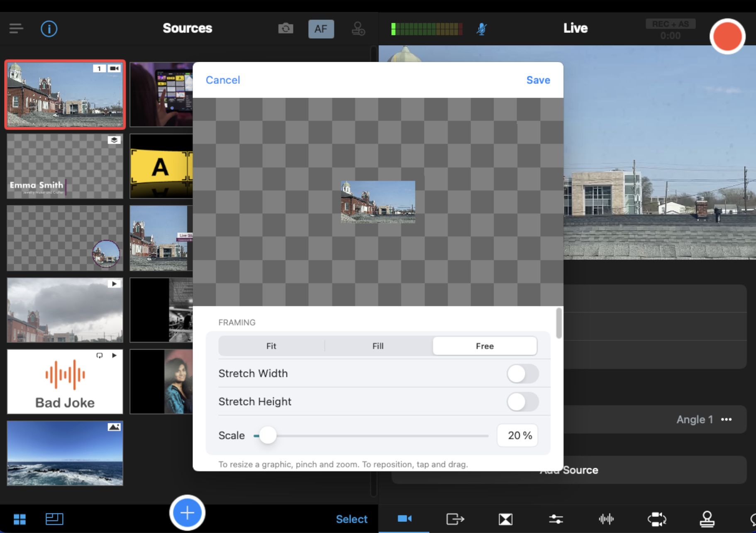Image resolution: width=756 pixels, height=533 pixels.
Task: Open the audio waveform tab icon
Action: [x=606, y=519]
